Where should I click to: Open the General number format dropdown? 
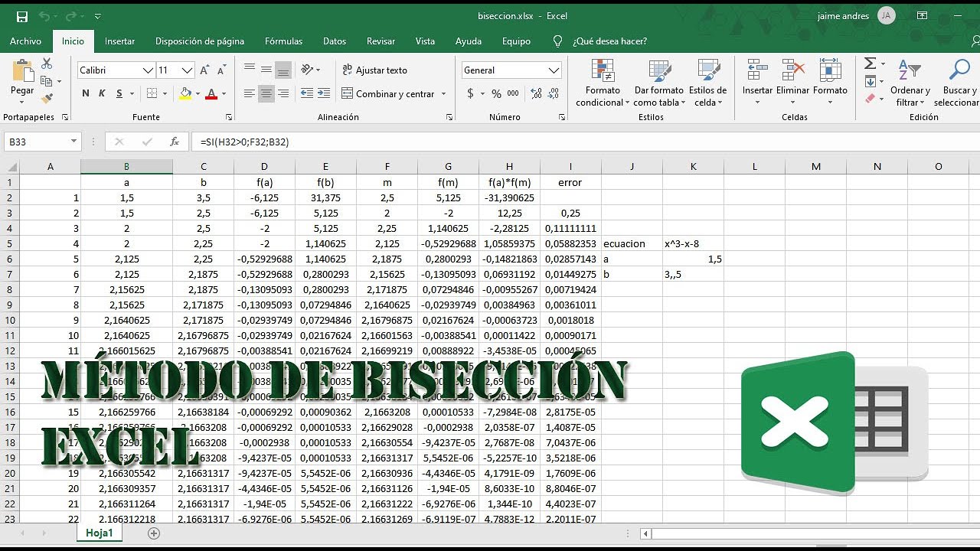(554, 70)
